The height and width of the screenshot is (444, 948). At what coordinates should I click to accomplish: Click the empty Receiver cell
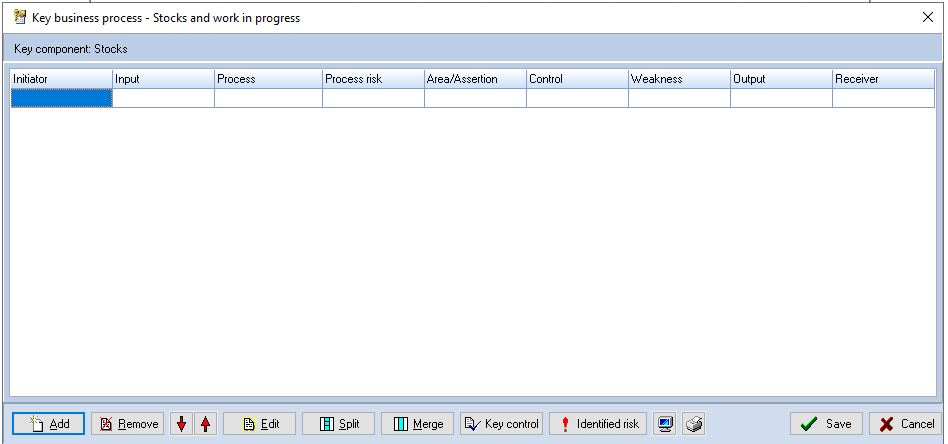tap(883, 98)
